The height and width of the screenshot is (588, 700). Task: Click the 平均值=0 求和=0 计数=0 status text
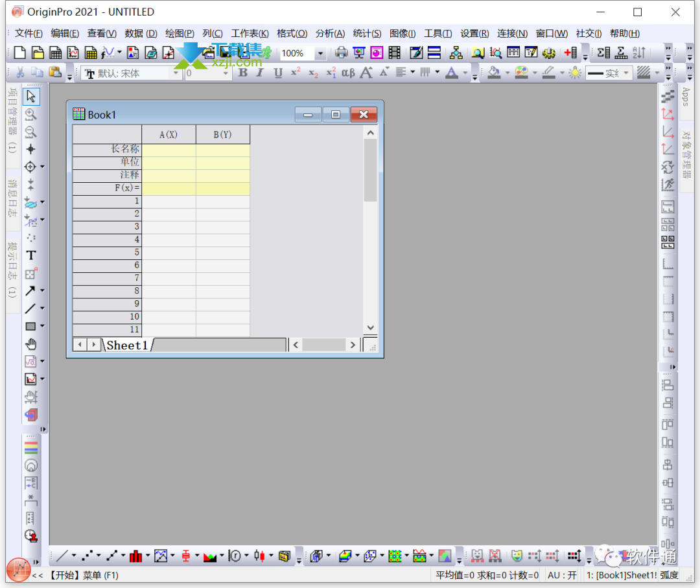(487, 576)
